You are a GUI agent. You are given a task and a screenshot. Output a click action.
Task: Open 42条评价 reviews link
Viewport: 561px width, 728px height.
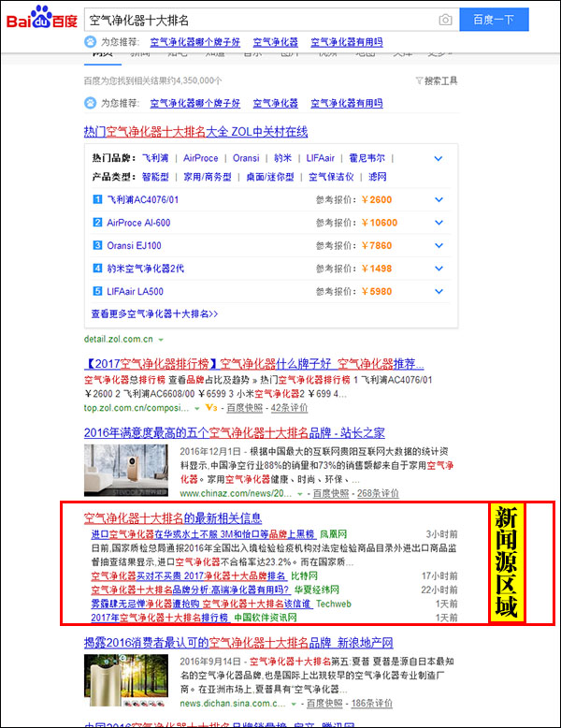point(289,408)
